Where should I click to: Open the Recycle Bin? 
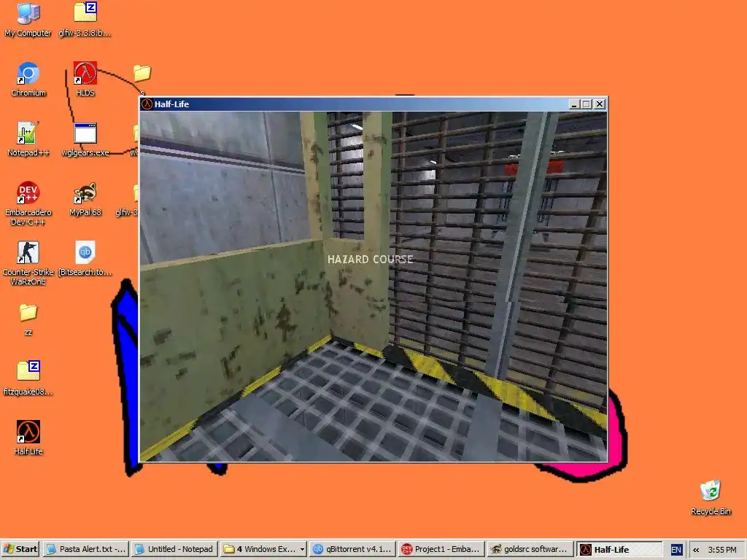click(x=711, y=497)
